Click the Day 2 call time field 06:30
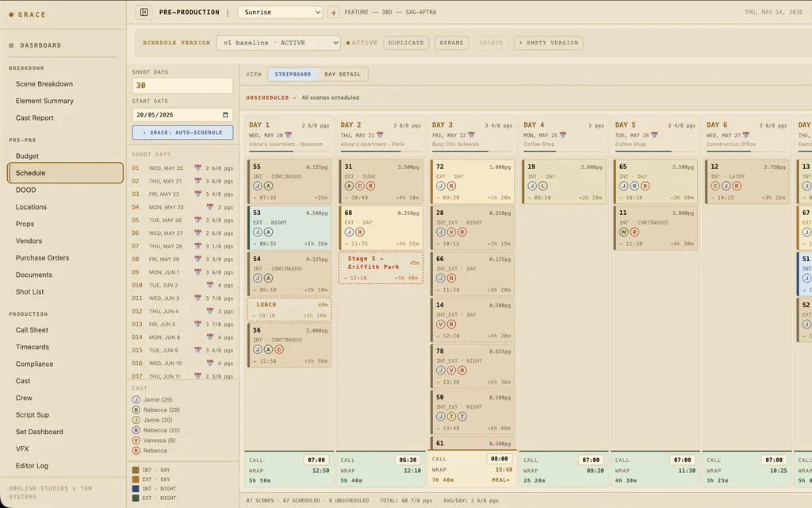 [408, 460]
